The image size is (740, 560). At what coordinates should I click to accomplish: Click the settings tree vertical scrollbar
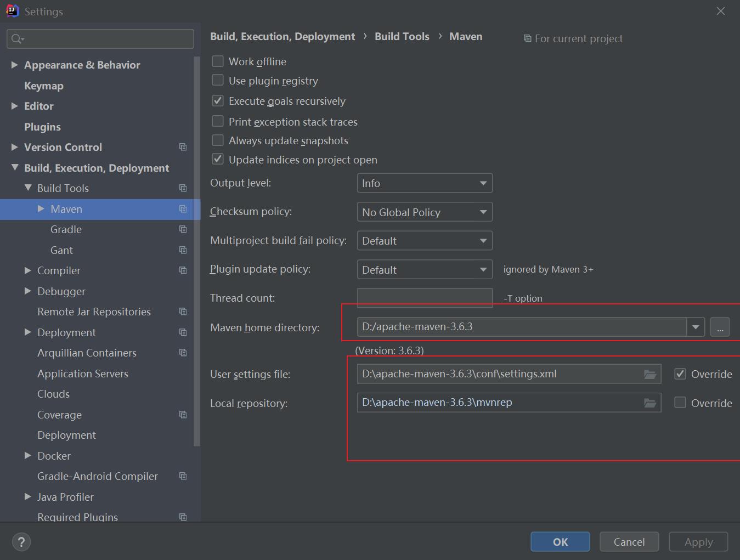tap(197, 252)
